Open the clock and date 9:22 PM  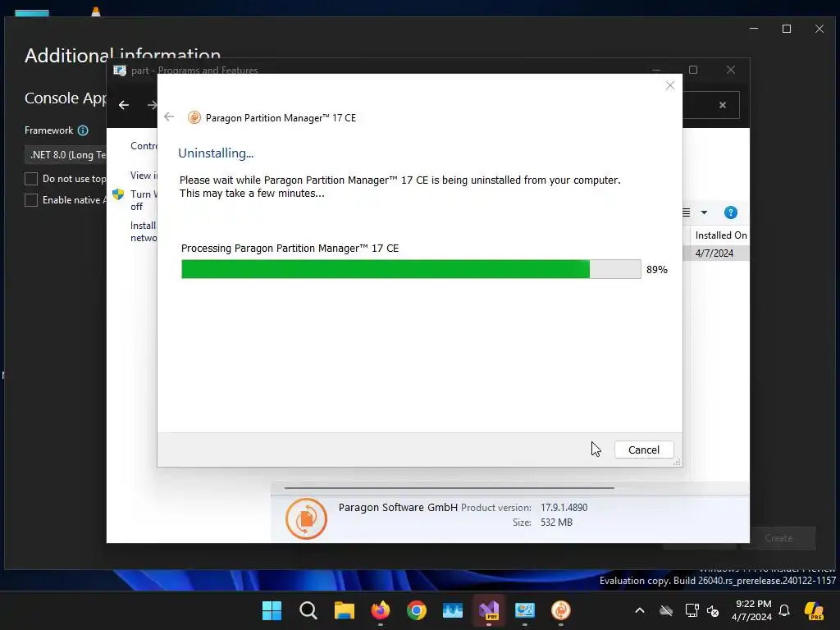pyautogui.click(x=751, y=610)
